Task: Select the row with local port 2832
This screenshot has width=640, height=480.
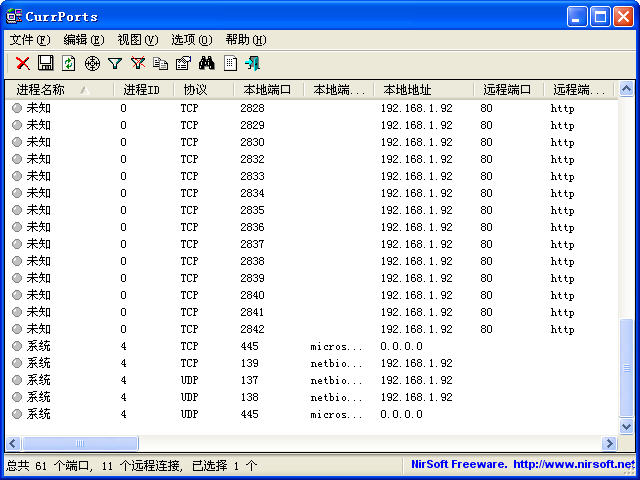Action: [x=311, y=159]
